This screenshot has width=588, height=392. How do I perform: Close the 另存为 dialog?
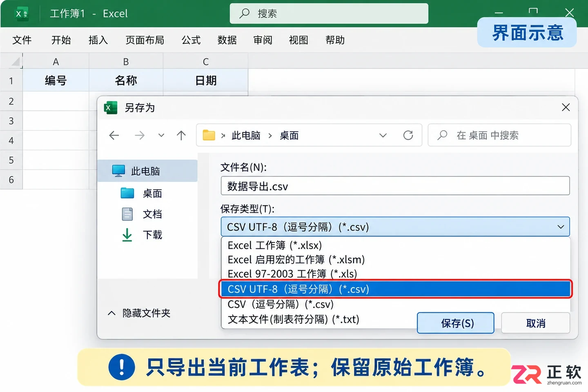[x=566, y=107]
